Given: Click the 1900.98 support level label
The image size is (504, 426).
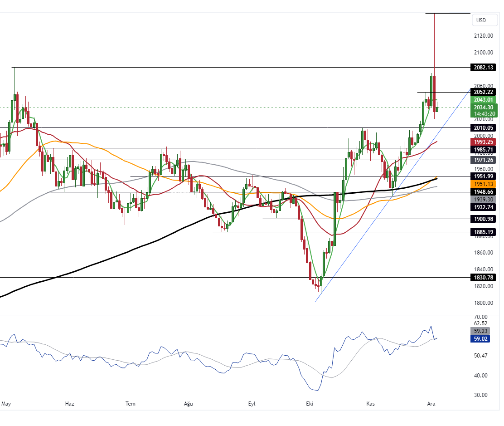Looking at the screenshot, I should pos(483,219).
